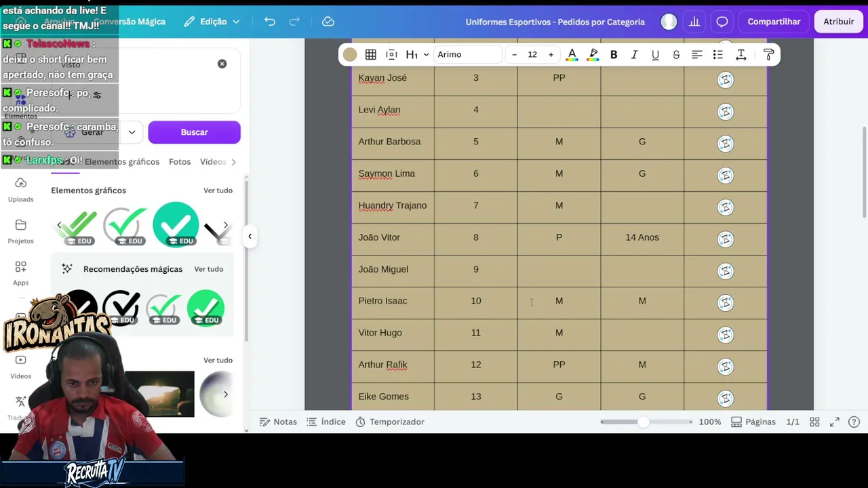Open the cell spacing icon in toolbar
This screenshot has width=868, height=488.
(391, 54)
